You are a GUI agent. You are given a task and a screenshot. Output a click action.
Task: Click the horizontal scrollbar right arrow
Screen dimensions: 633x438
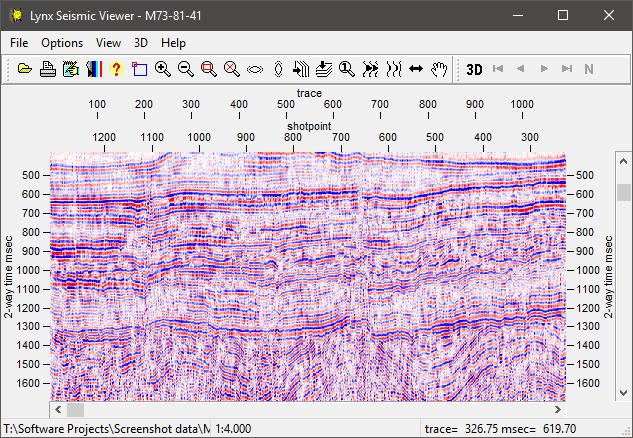[x=558, y=410]
